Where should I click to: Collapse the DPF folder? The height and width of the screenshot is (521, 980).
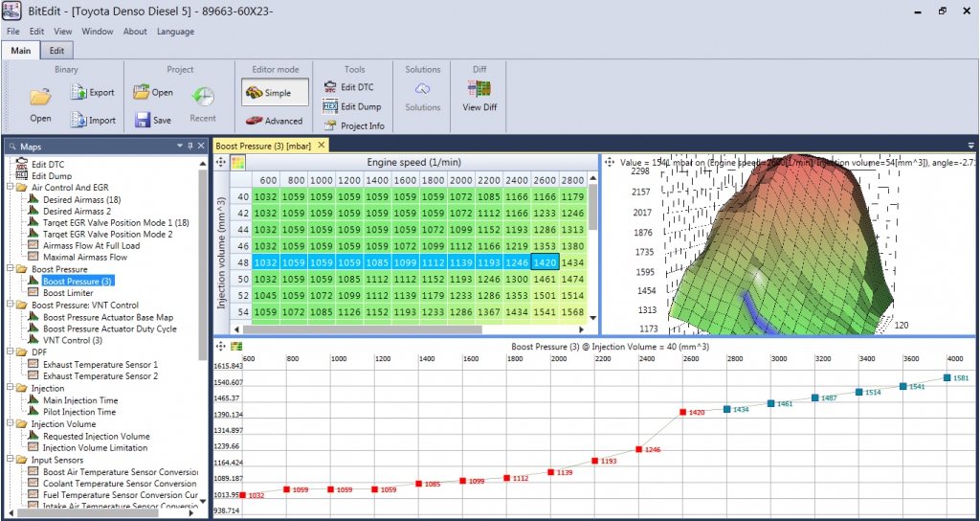click(10, 352)
